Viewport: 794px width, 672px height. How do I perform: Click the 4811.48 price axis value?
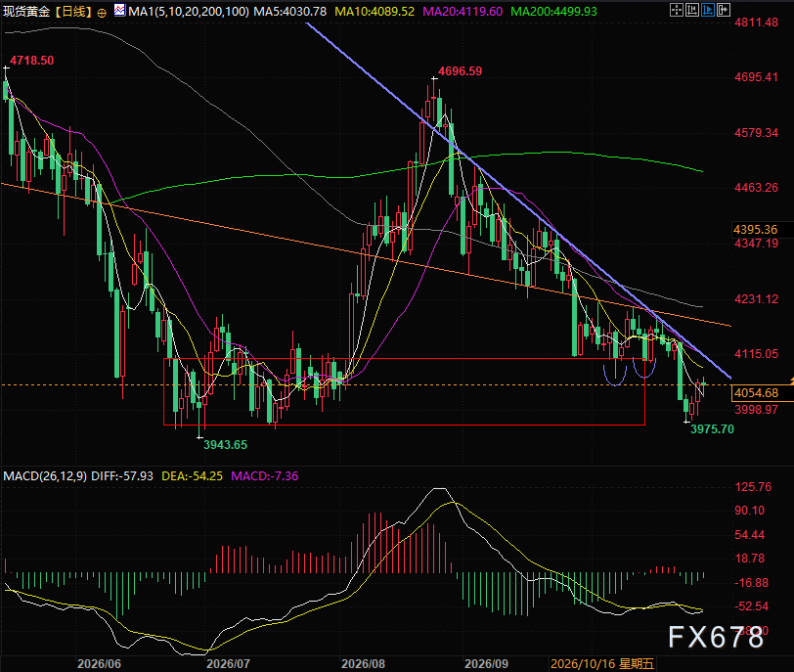(757, 22)
